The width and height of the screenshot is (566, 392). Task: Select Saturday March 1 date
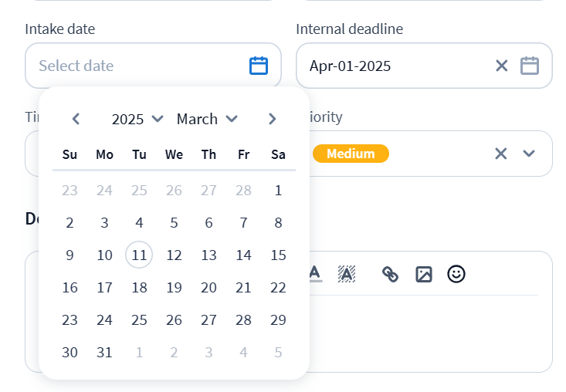click(278, 191)
